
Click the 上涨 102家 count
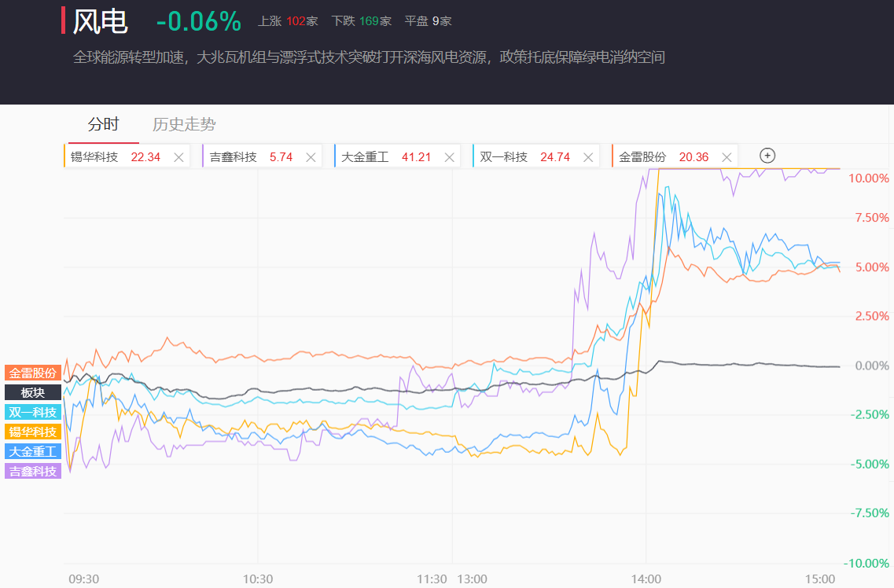click(x=288, y=21)
